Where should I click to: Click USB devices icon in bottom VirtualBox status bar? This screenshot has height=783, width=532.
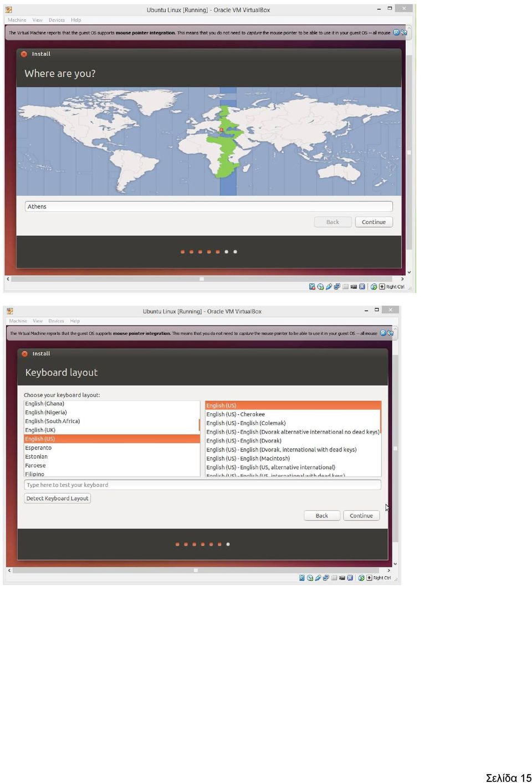point(318,578)
